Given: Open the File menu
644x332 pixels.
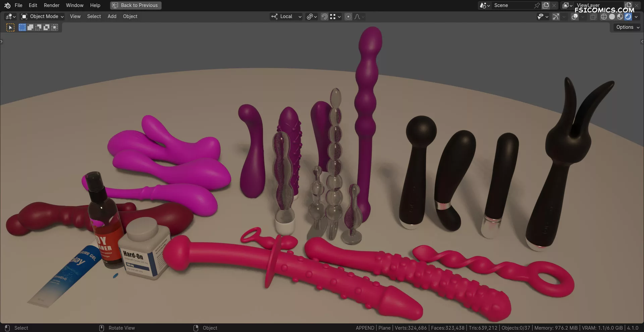Looking at the screenshot, I should pyautogui.click(x=18, y=5).
